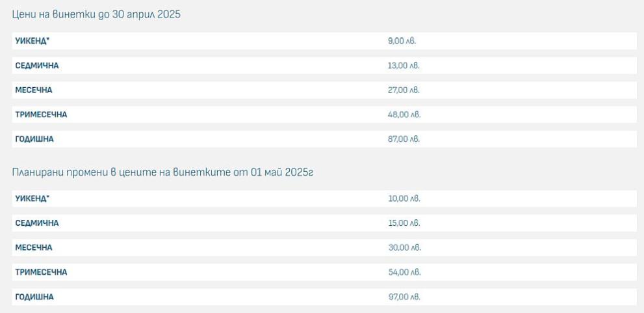Click the 15,00 лв. weekly price
This screenshot has height=313, width=644.
pyautogui.click(x=404, y=223)
